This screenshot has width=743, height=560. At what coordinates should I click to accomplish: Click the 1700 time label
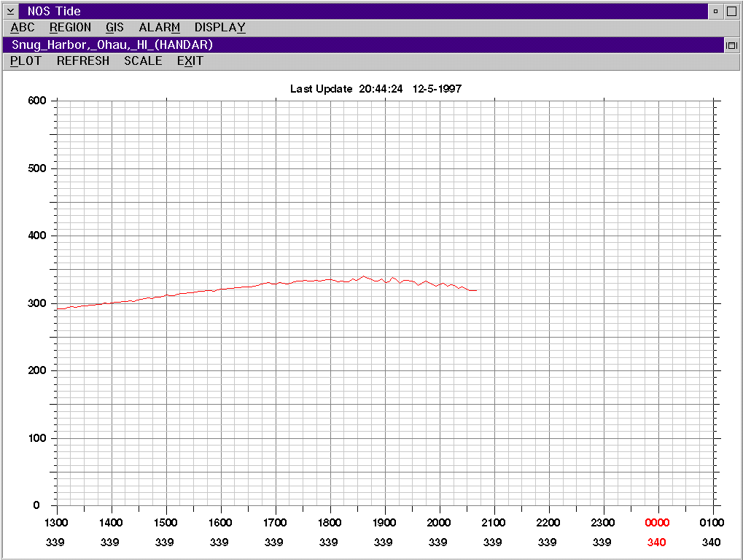click(x=275, y=523)
